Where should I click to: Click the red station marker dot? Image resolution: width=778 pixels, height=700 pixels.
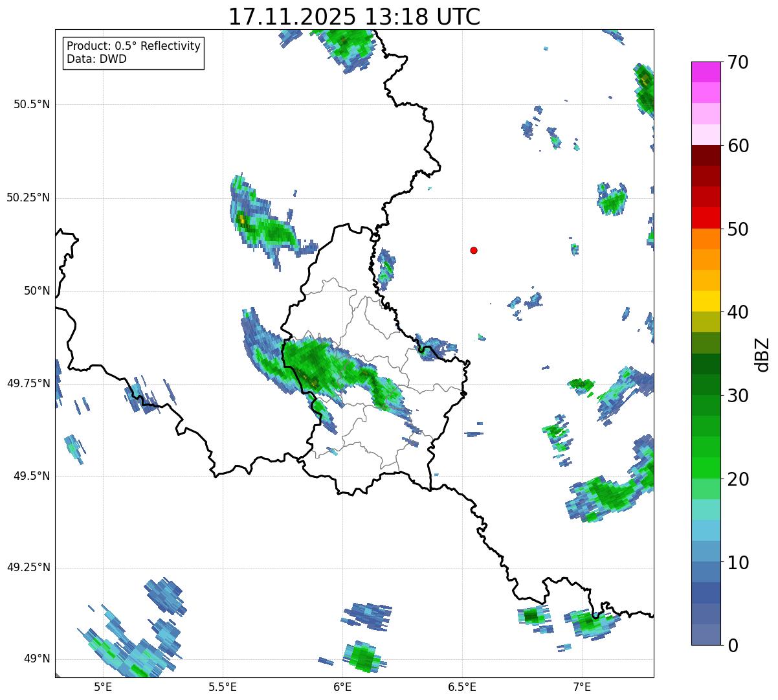click(x=474, y=250)
